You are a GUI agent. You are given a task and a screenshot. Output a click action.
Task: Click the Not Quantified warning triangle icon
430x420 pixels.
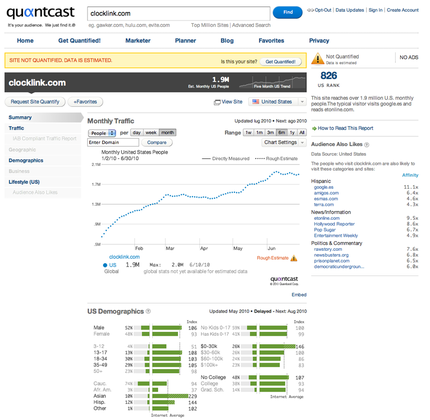(317, 59)
